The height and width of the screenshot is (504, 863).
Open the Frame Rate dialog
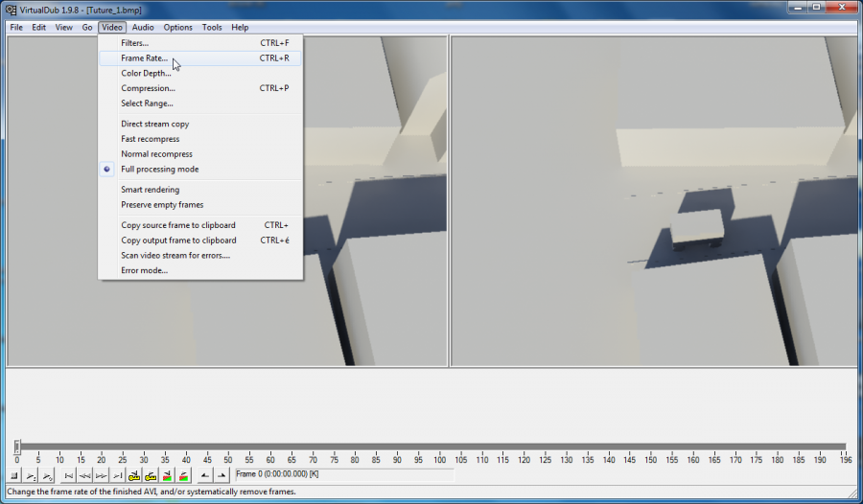pyautogui.click(x=144, y=58)
